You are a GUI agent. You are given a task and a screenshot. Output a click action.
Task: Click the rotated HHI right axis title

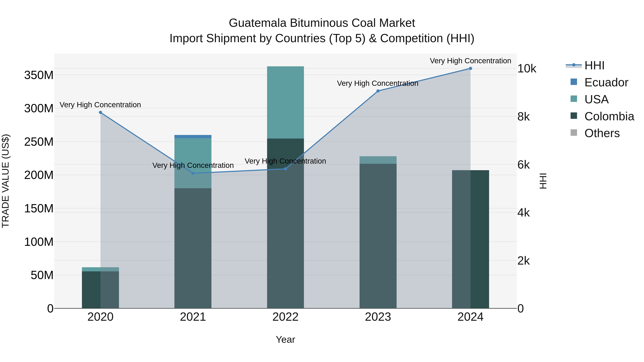tap(543, 181)
